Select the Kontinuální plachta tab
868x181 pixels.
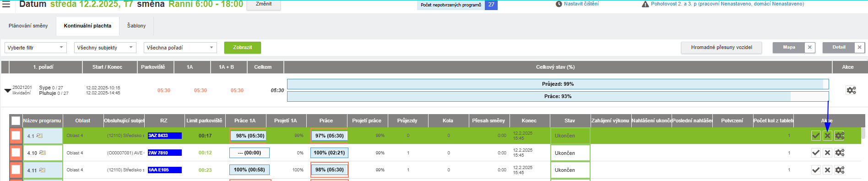click(87, 26)
